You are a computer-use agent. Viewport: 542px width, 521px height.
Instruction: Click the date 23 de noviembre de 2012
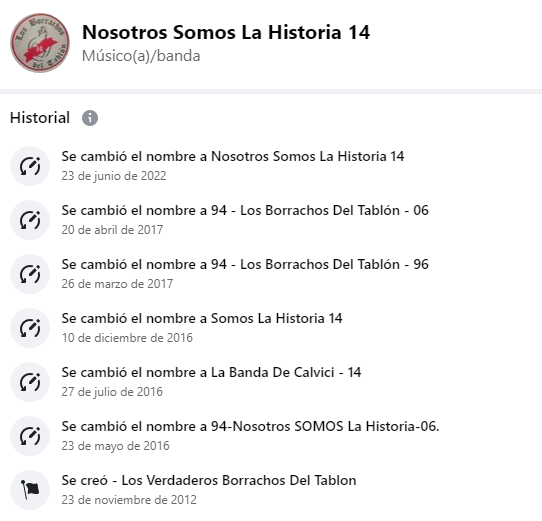click(x=129, y=500)
